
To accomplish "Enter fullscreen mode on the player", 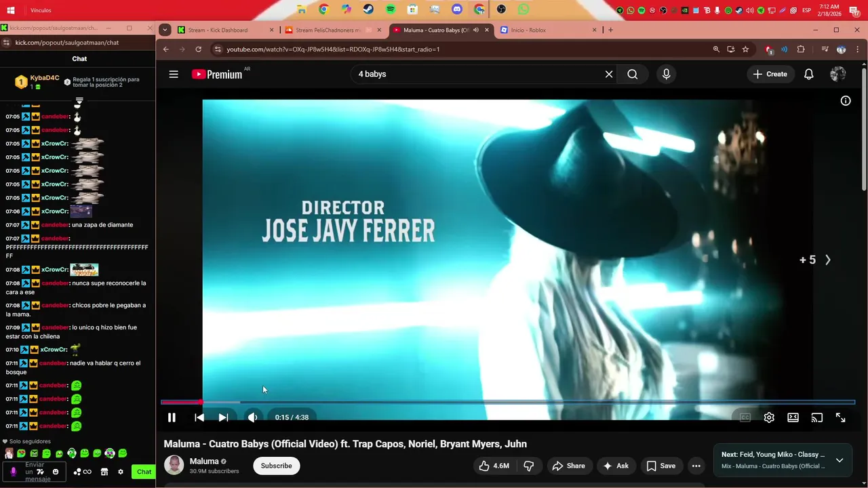I will [x=841, y=418].
